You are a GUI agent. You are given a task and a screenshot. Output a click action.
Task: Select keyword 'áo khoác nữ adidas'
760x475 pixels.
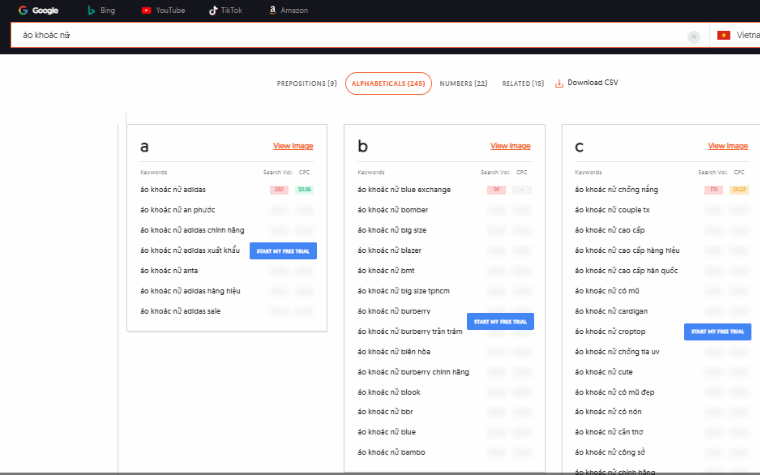173,190
